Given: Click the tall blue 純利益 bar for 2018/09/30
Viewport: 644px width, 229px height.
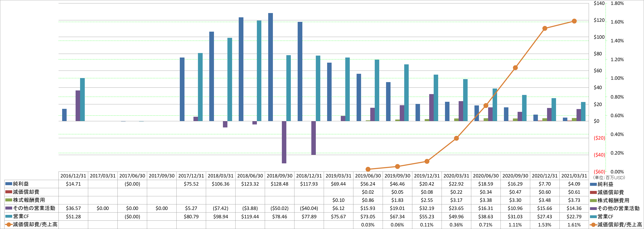Looking at the screenshot, I should pos(271,67).
